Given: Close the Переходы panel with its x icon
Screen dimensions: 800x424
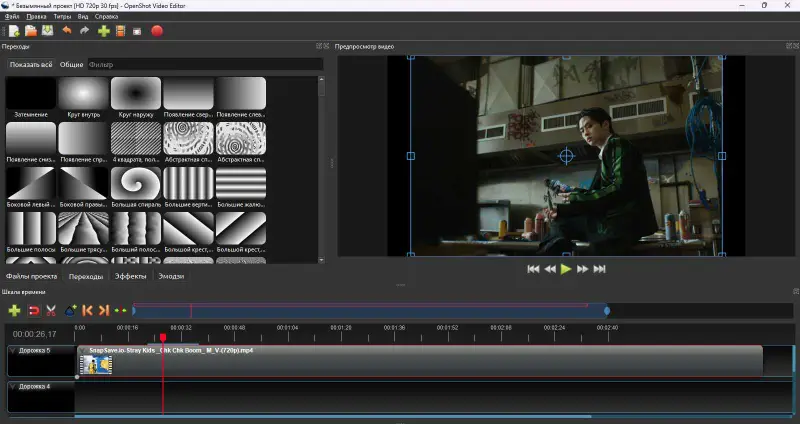Looking at the screenshot, I should point(326,46).
